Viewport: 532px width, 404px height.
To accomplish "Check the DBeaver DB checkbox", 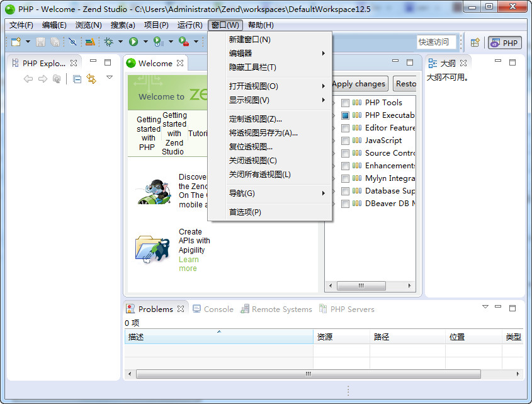I will click(345, 204).
